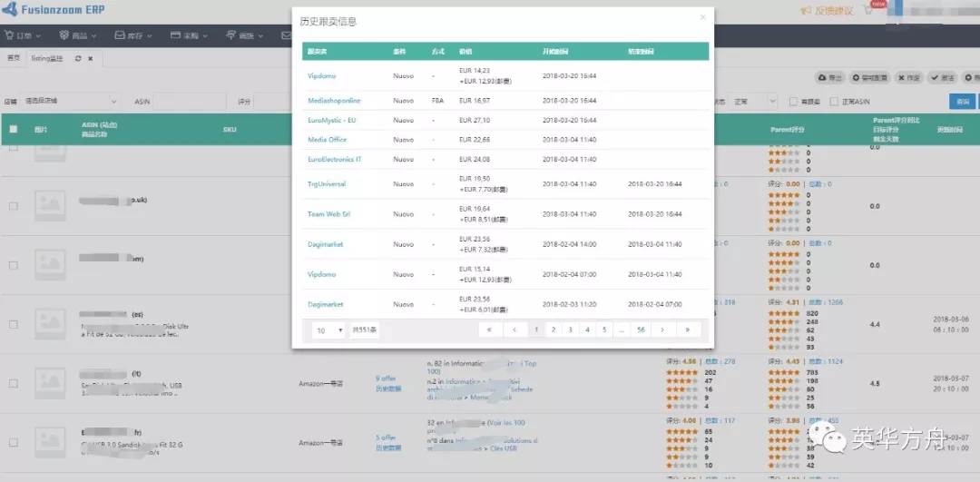This screenshot has width=980, height=482.
Task: Open the EuroElectronics IT seller link
Action: pyautogui.click(x=334, y=160)
